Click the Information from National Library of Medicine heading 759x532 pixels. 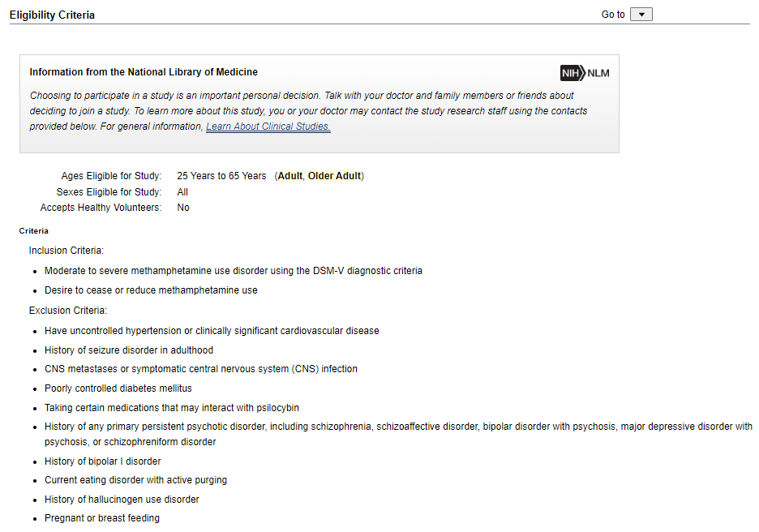coord(144,72)
